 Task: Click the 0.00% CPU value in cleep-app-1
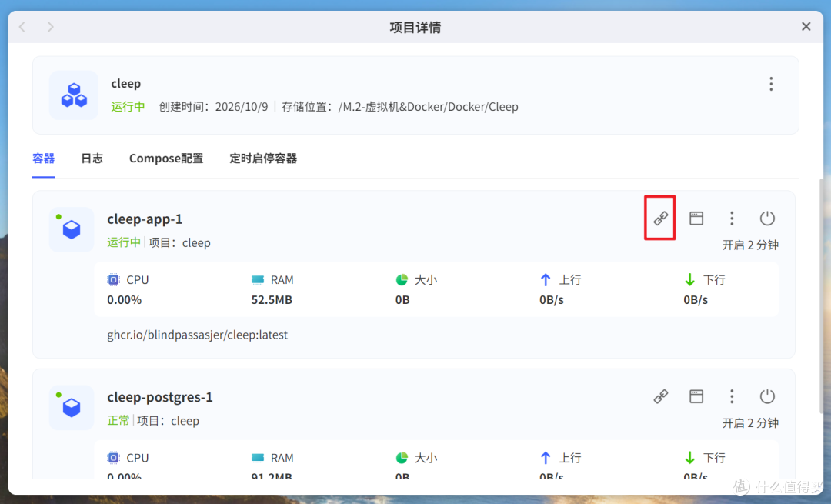[x=124, y=300]
